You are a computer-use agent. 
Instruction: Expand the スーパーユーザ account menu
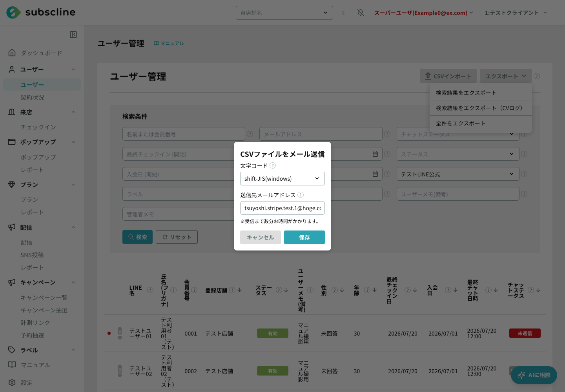[424, 13]
